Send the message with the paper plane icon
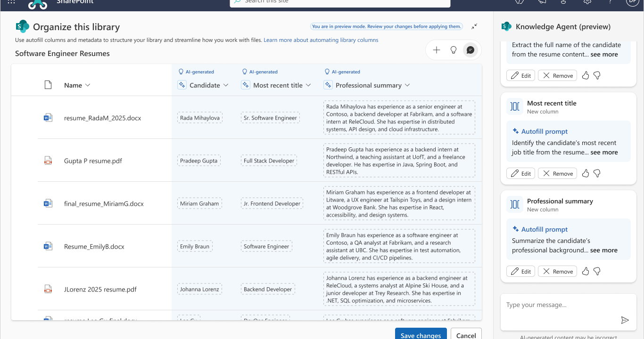644x339 pixels. coord(625,320)
